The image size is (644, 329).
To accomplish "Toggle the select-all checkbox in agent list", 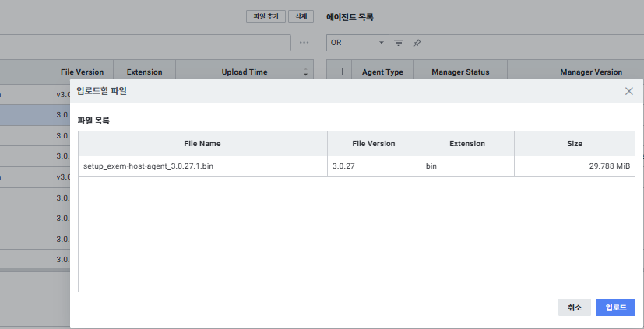I will pos(339,72).
